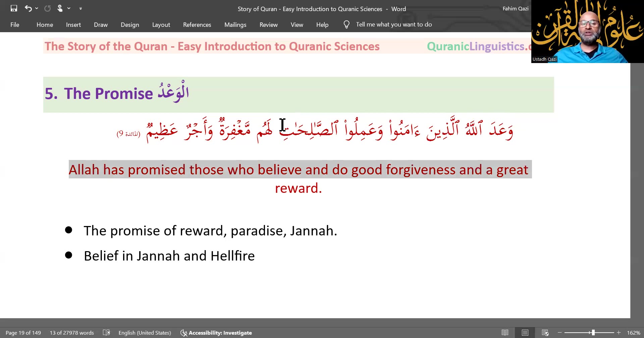Decrease zoom with the minus button
Screen dimensions: 644x338
click(559, 332)
